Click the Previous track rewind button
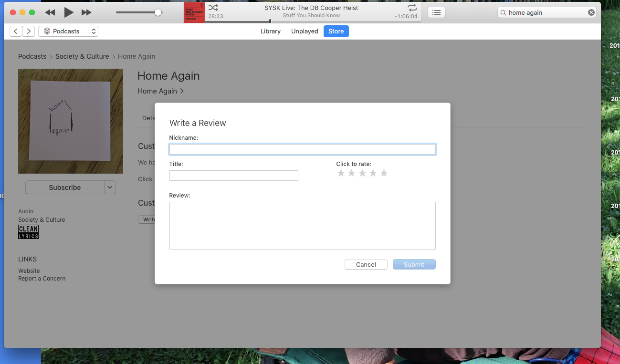This screenshot has width=620, height=364. (50, 12)
